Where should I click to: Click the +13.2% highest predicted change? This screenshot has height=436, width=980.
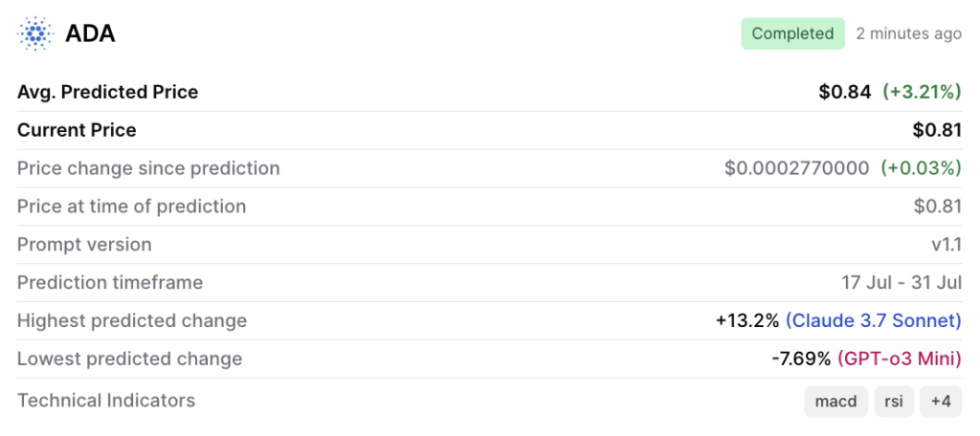tap(746, 321)
